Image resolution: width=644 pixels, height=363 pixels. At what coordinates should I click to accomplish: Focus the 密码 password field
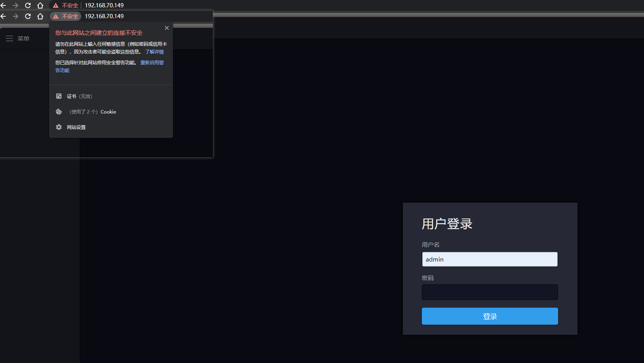click(490, 292)
